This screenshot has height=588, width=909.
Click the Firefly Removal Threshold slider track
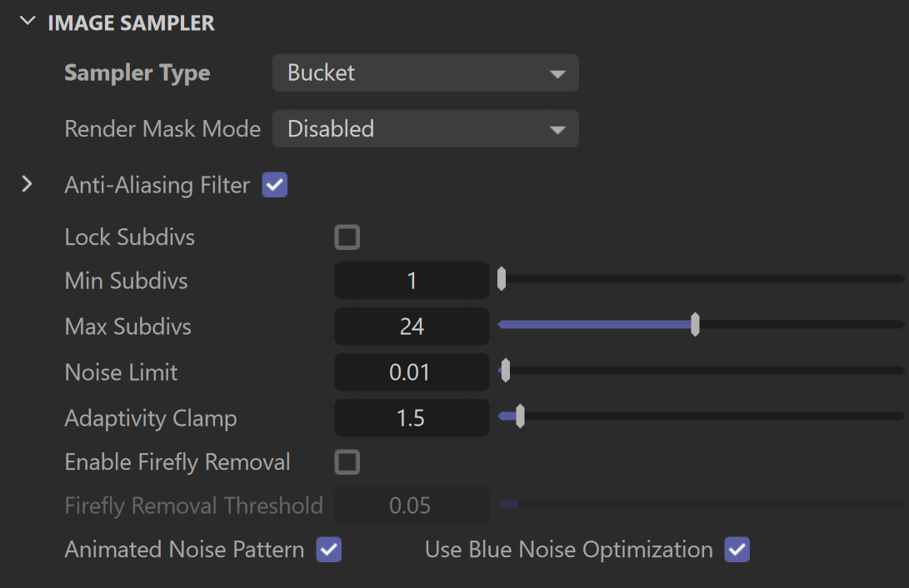coord(702,503)
